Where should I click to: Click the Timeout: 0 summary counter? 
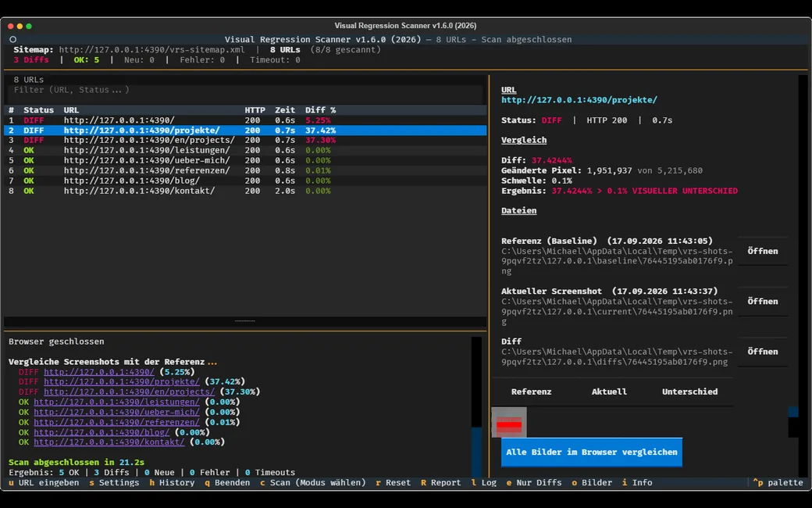coord(275,59)
